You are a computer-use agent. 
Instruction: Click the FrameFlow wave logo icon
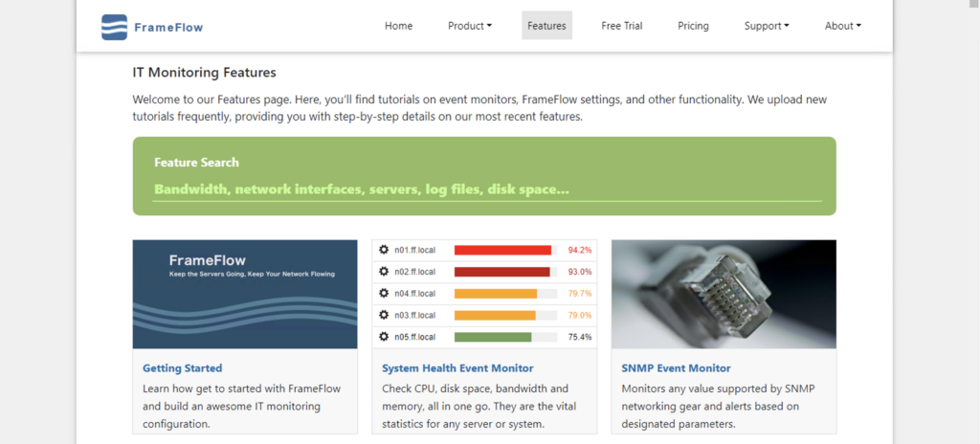click(115, 27)
